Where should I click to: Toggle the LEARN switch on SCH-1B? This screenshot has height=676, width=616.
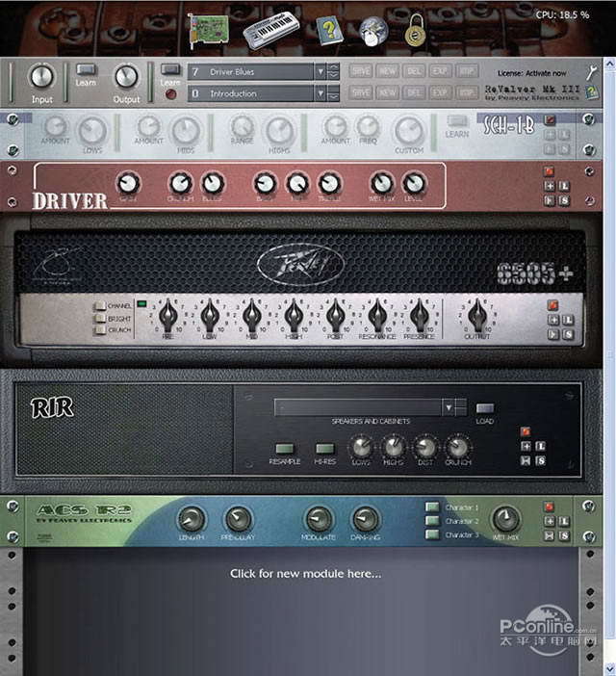click(x=456, y=120)
